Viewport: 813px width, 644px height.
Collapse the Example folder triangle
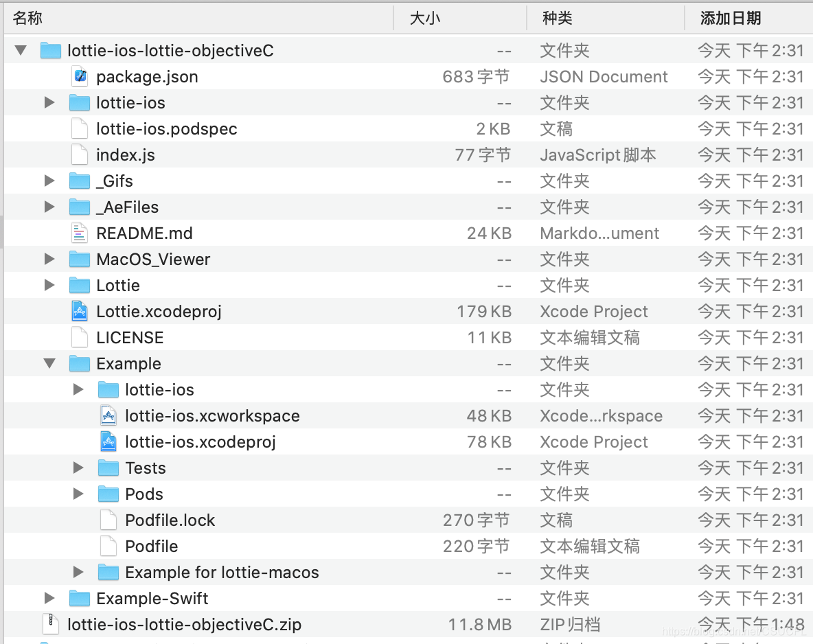[x=49, y=363]
